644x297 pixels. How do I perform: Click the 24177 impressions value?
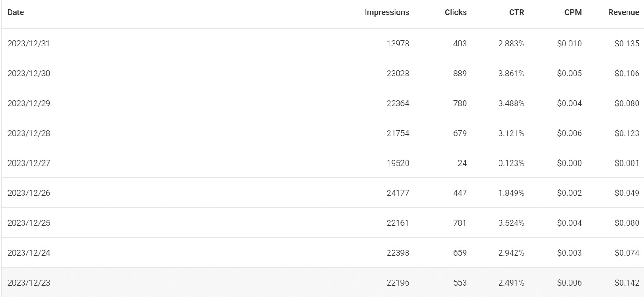[x=398, y=193]
